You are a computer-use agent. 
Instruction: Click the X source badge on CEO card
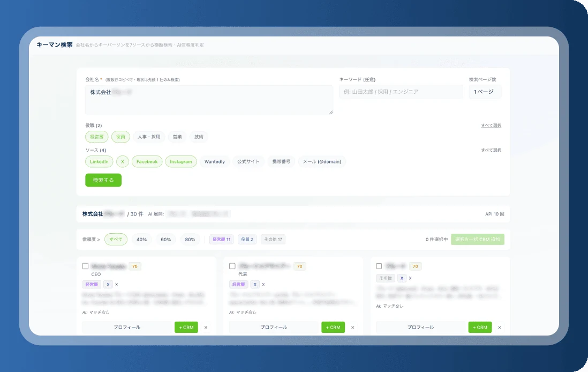108,284
